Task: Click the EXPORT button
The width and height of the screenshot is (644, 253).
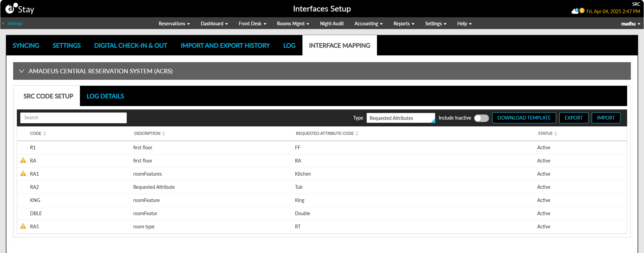Action: pos(574,118)
